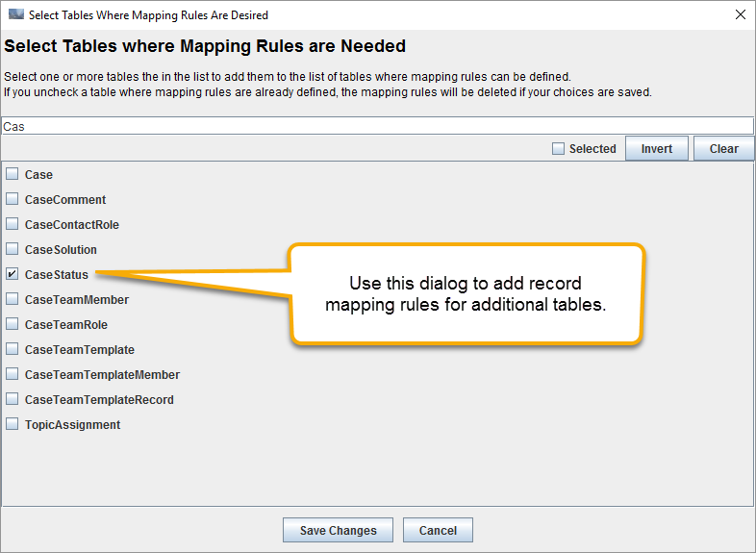The height and width of the screenshot is (553, 756).
Task: Check the Case table checkbox
Action: point(13,174)
